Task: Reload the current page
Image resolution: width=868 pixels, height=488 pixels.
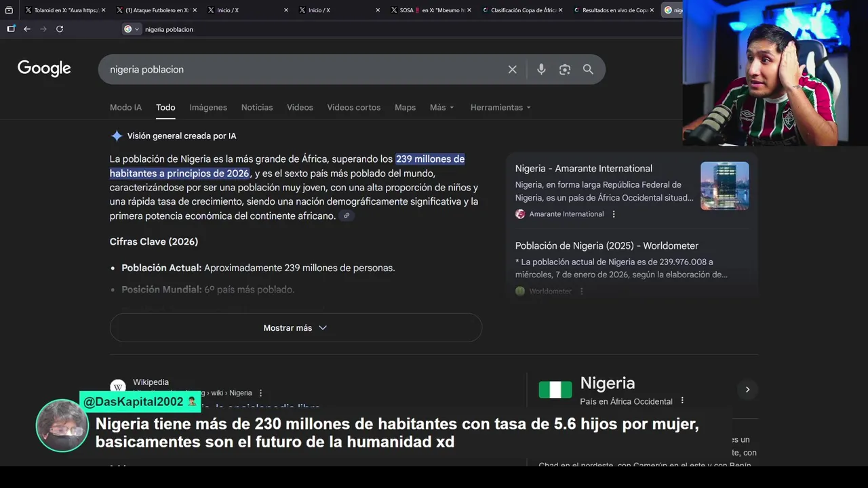Action: [60, 29]
